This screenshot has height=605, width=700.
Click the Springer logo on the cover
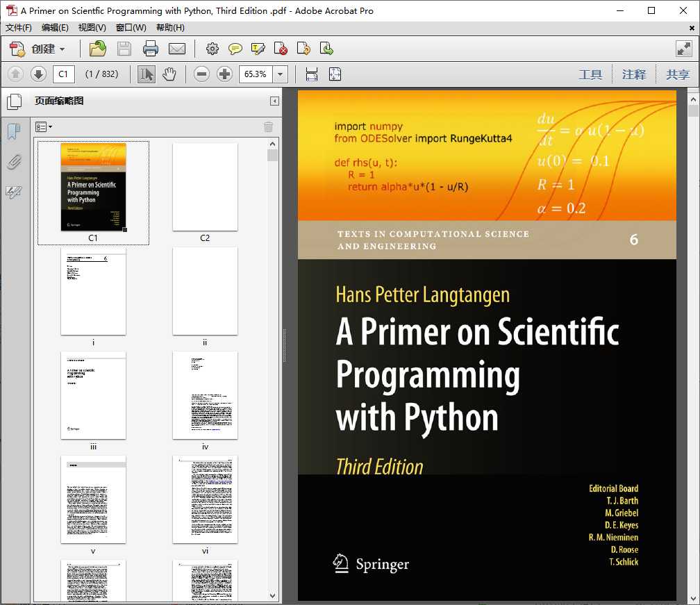coord(371,565)
